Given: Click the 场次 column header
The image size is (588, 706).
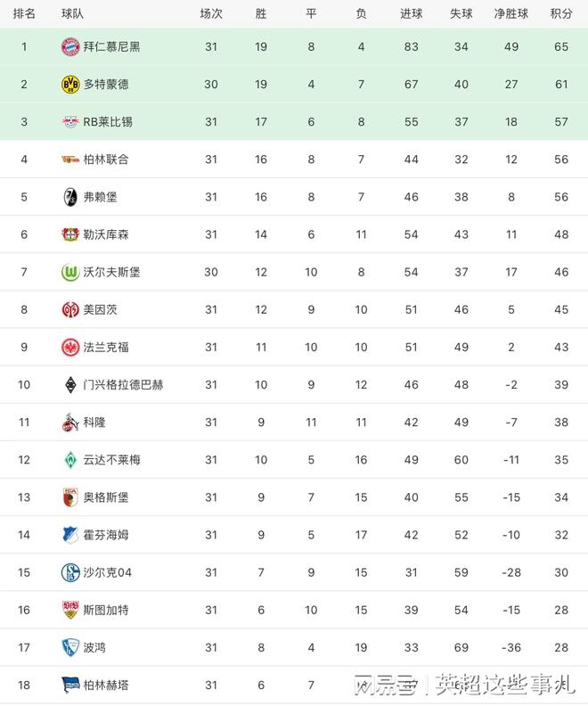Looking at the screenshot, I should (x=211, y=13).
